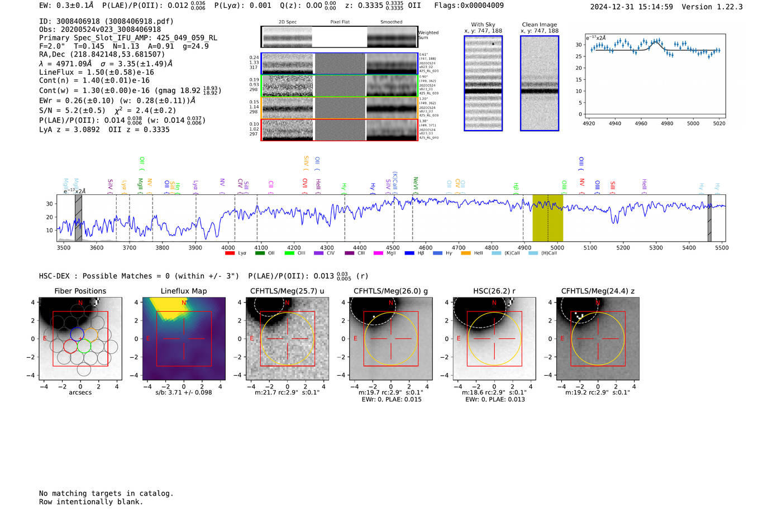Click the 'No matching targets in catalog.' text

click(x=106, y=493)
